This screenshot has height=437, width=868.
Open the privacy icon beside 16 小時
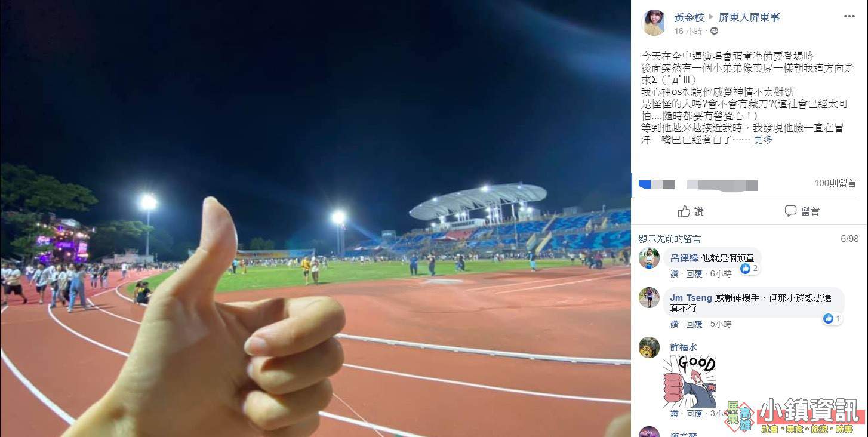coord(714,31)
